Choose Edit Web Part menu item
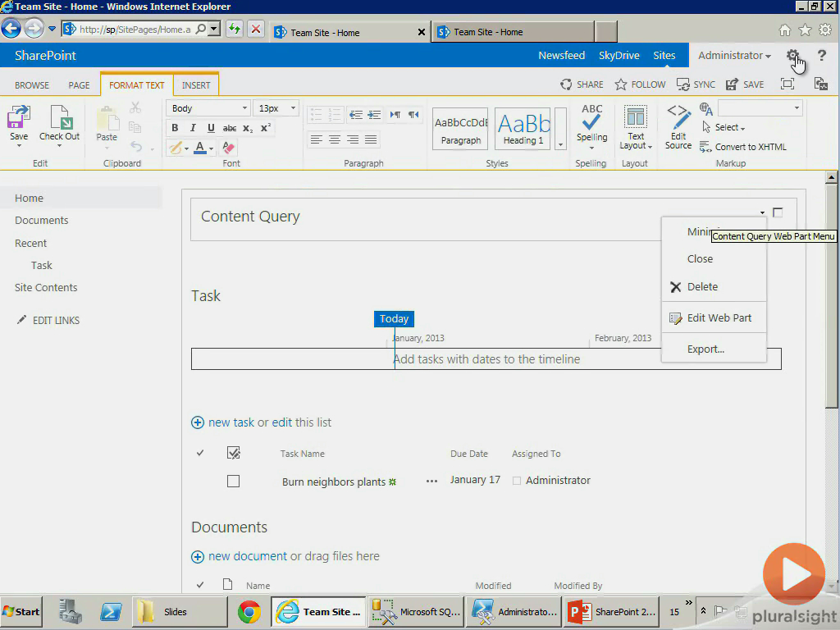The width and height of the screenshot is (840, 630). [x=719, y=317]
